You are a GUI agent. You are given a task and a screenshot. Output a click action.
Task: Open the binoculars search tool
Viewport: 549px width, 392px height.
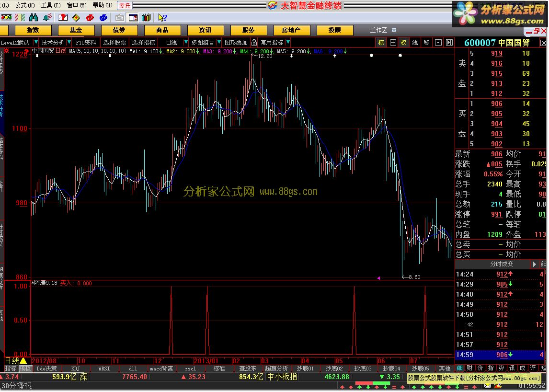point(34,18)
